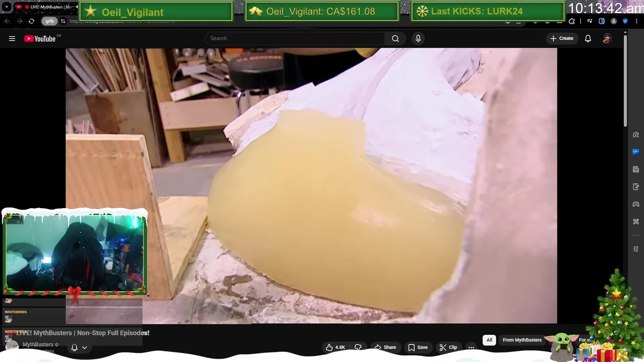
Task: Open sidebar edit note icon
Action: coord(636,187)
